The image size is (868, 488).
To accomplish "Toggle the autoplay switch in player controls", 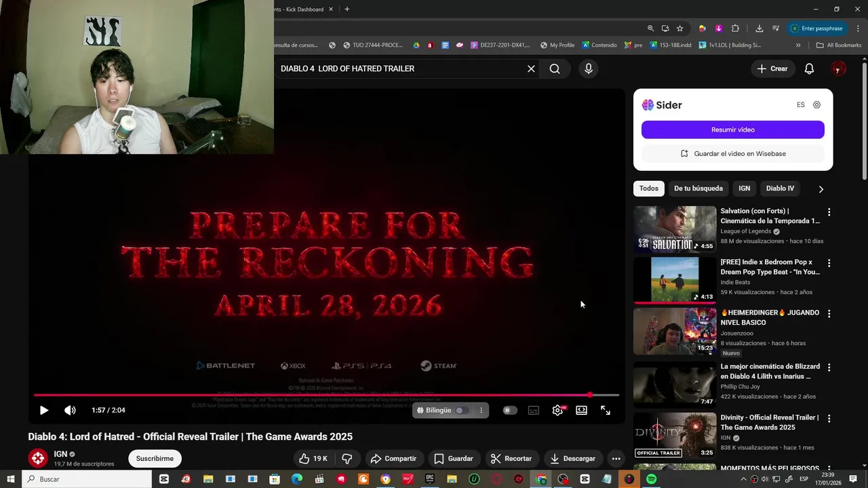I will [x=509, y=410].
